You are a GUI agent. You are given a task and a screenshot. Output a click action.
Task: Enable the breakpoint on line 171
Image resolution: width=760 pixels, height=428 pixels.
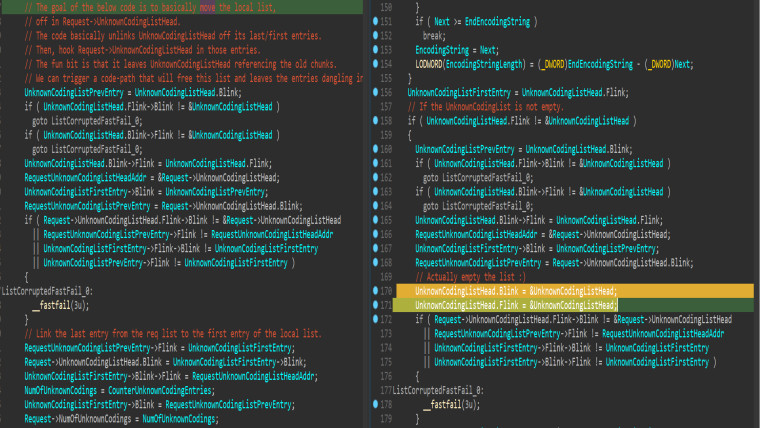pyautogui.click(x=376, y=305)
